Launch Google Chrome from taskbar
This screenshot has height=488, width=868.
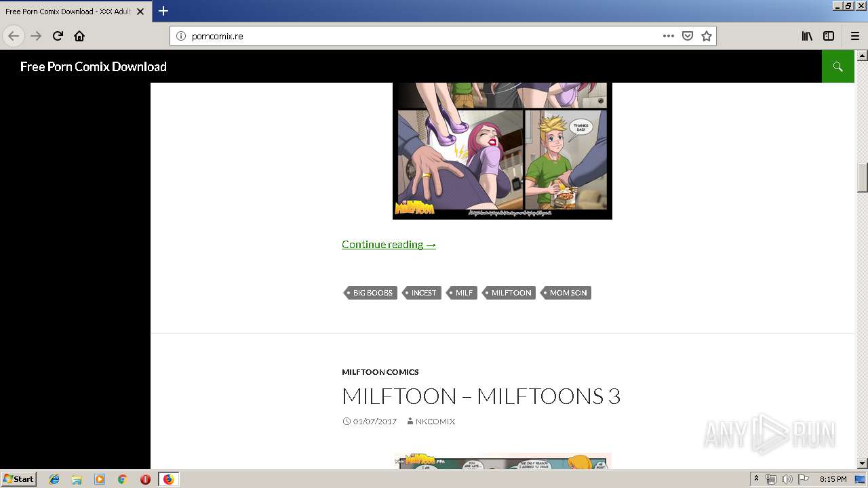[x=122, y=479]
